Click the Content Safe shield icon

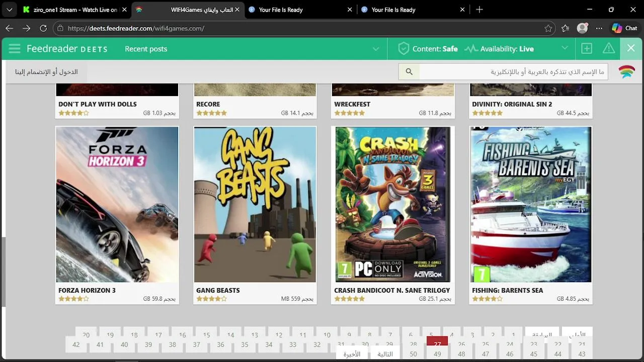pyautogui.click(x=403, y=49)
